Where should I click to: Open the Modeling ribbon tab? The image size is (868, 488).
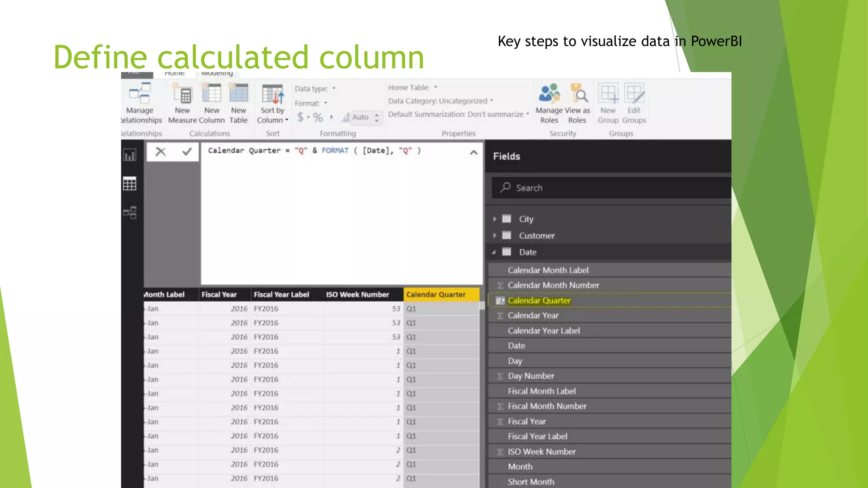tap(217, 74)
